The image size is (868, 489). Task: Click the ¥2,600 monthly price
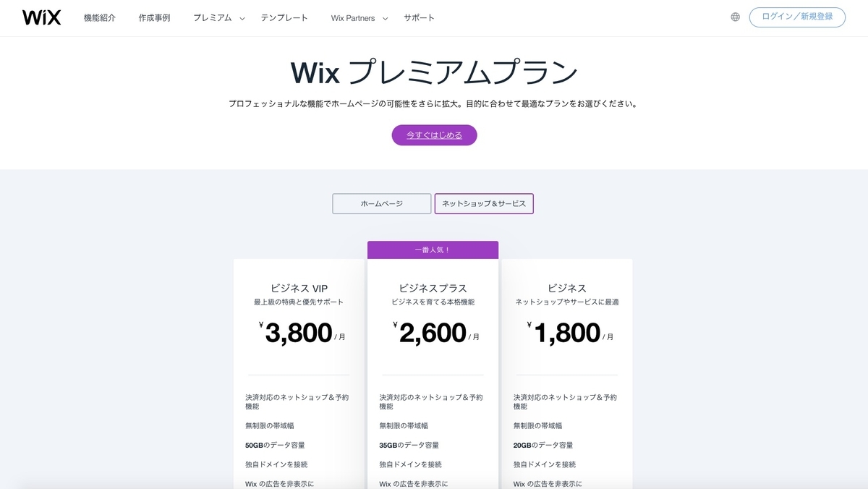433,333
